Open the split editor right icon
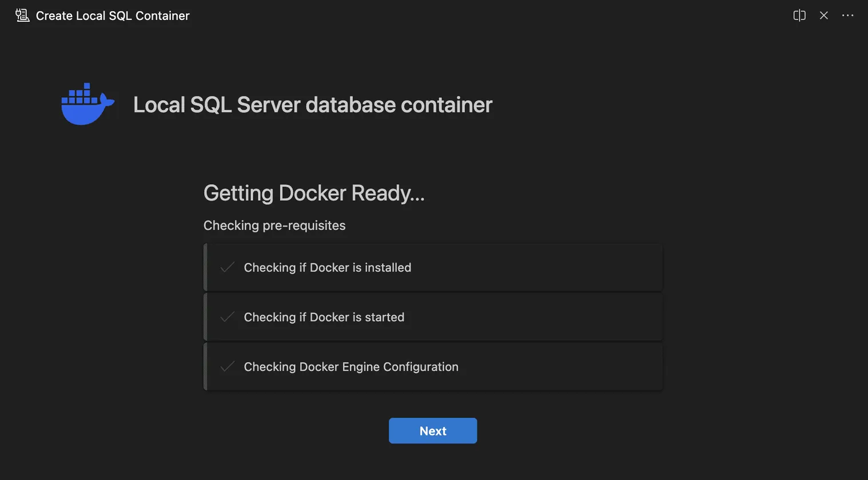 (799, 15)
